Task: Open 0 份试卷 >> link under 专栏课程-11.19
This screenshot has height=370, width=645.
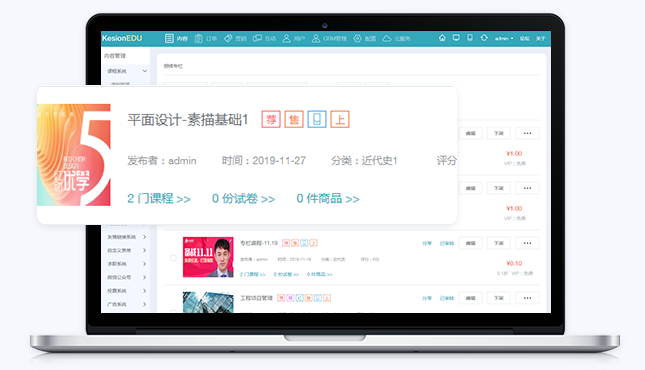Action: click(x=286, y=274)
